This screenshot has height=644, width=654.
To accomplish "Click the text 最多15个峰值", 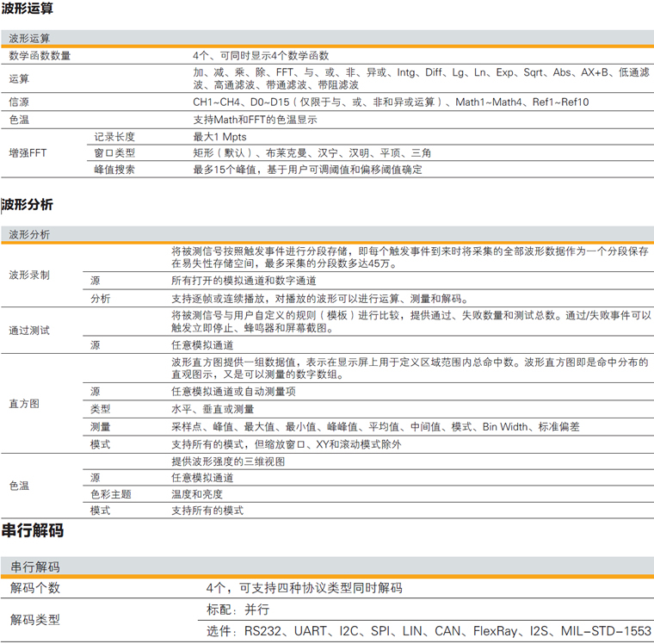I will pos(225,170).
